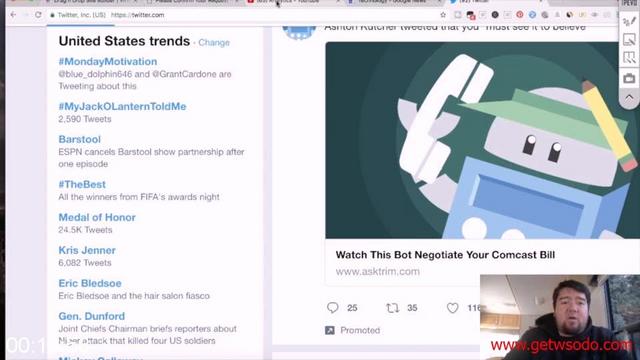640x360 pixels.
Task: Click 'All the winners from FIFA's' text
Action: (x=139, y=197)
